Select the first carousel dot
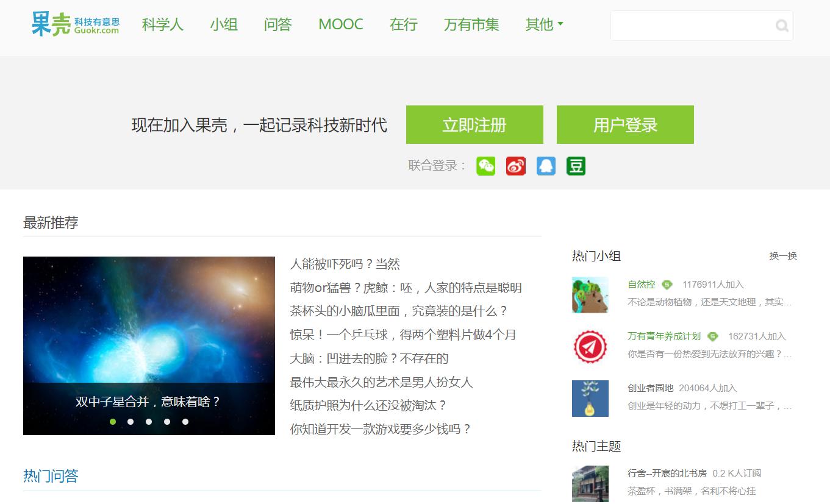This screenshot has width=830, height=504. pos(113,422)
